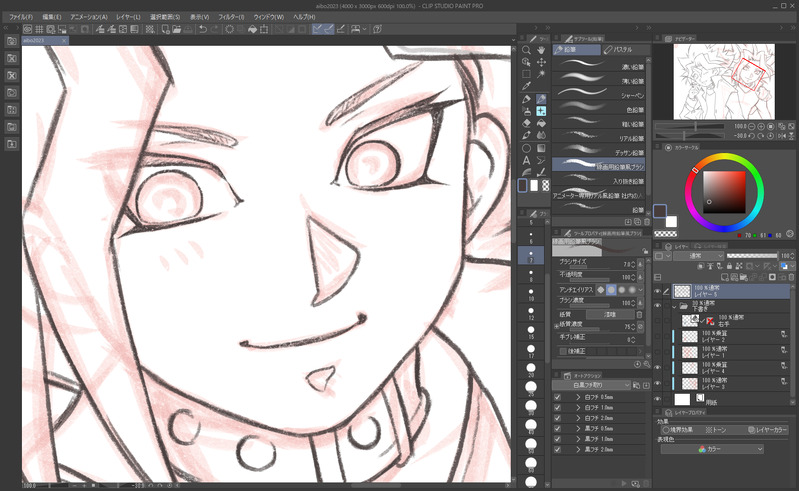Select the highlighted Pencil tool
The height and width of the screenshot is (491, 799).
click(x=541, y=99)
